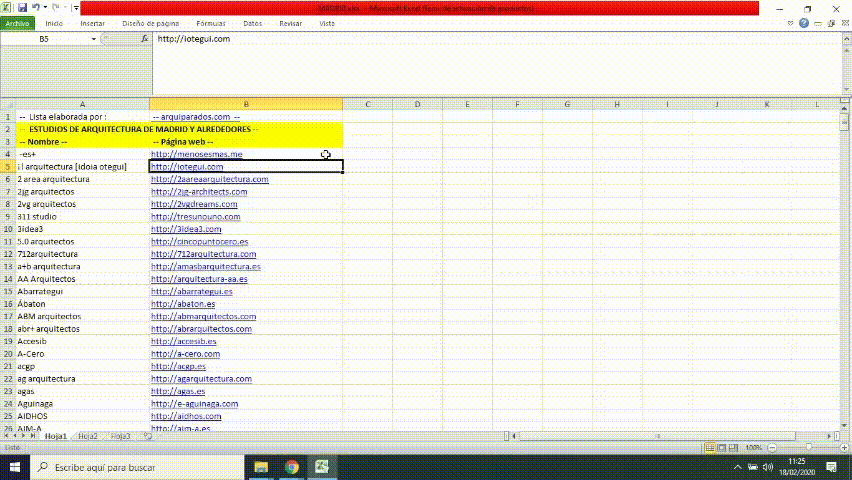The height and width of the screenshot is (480, 852).
Task: Click the Save icon in quick access toolbar
Action: [x=22, y=8]
